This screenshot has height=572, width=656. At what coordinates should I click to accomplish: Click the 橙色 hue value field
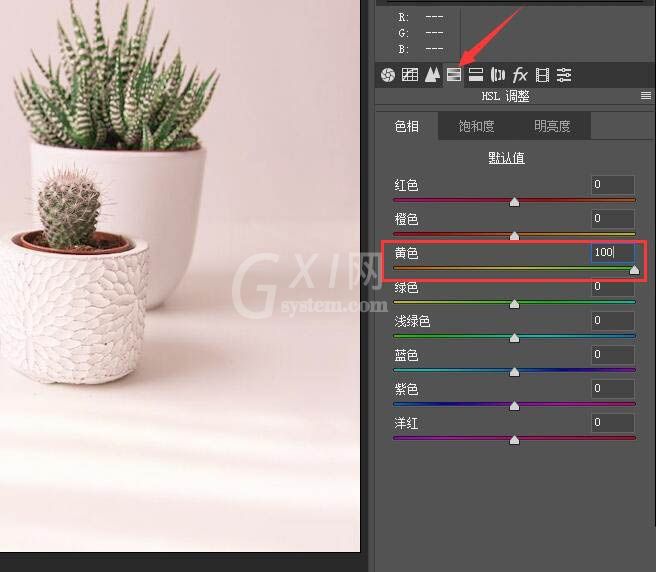(612, 218)
